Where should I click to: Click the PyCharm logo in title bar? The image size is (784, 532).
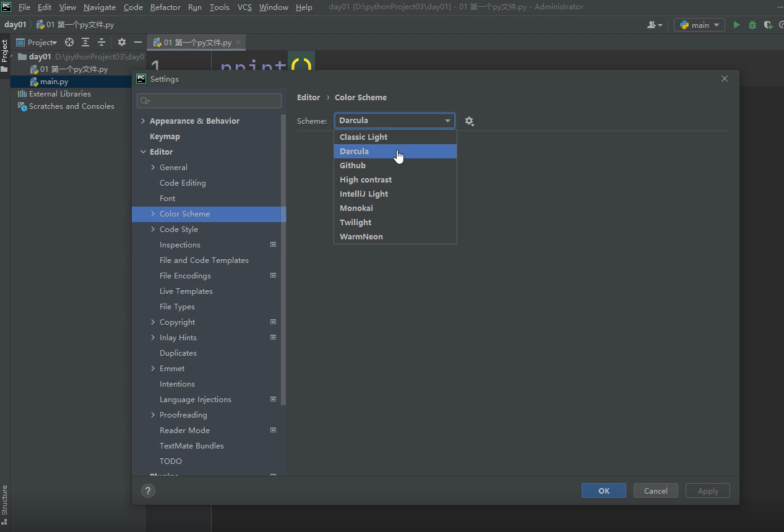click(x=6, y=7)
